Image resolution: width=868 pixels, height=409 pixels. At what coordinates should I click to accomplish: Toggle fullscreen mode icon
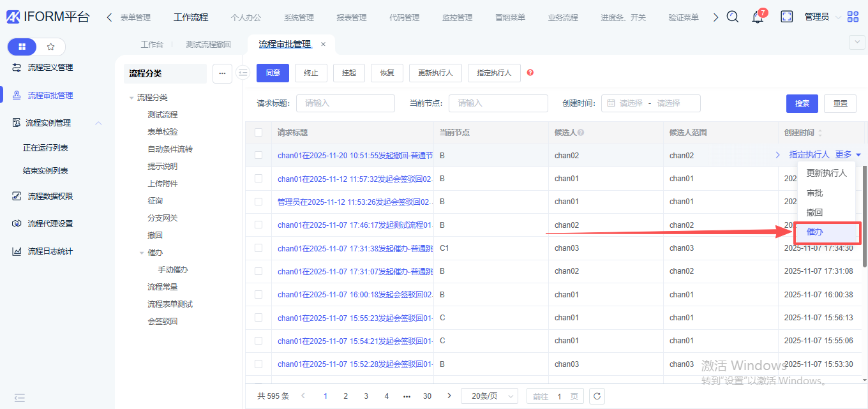[786, 17]
